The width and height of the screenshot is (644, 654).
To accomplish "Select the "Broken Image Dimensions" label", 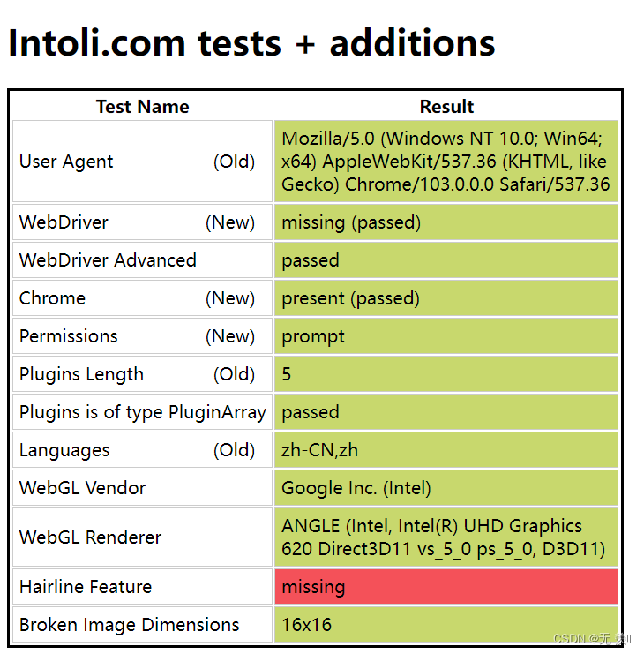I will tap(129, 625).
